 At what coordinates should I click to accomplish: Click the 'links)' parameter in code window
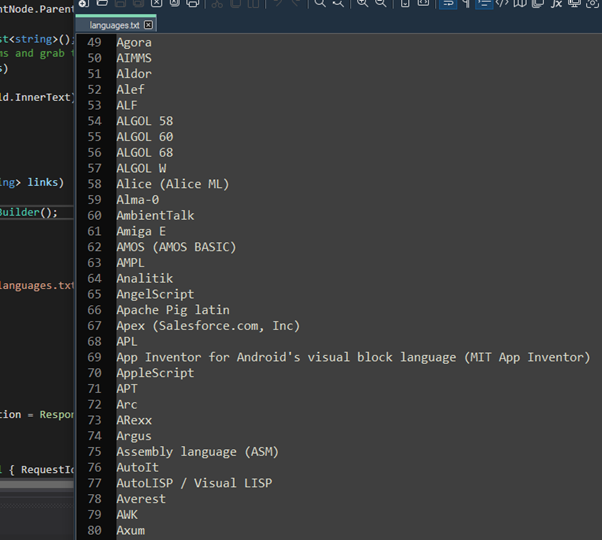pos(45,182)
